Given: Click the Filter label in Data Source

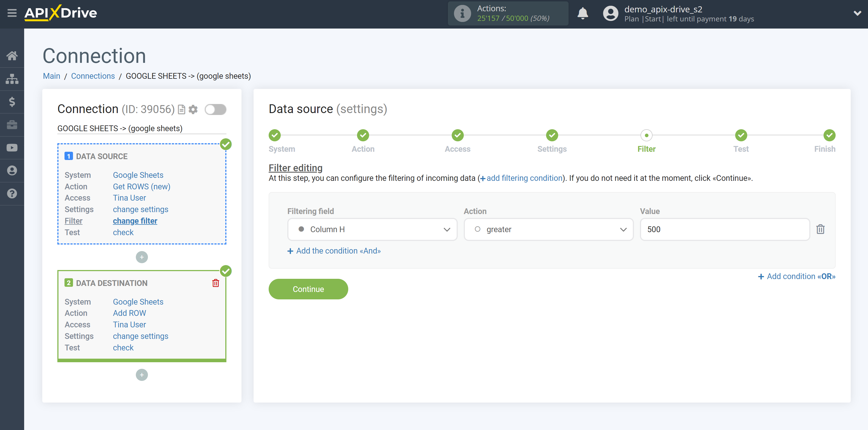Looking at the screenshot, I should pos(74,221).
